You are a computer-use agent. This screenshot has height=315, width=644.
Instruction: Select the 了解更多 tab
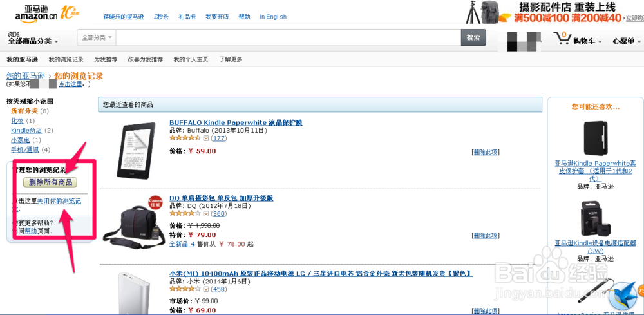tap(231, 59)
